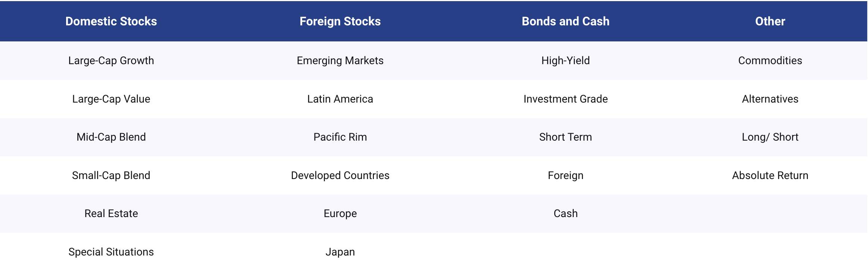
Task: Click the Developed Countries cell
Action: point(340,175)
